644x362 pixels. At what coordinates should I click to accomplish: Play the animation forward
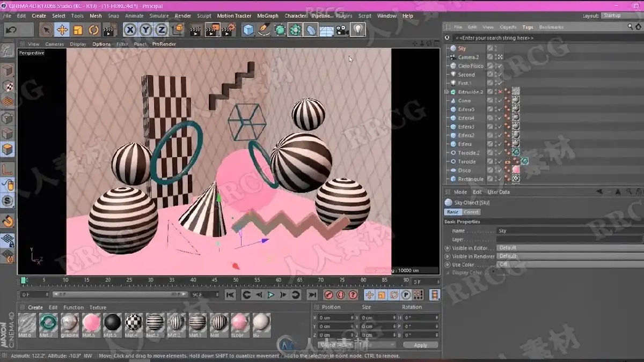(271, 295)
